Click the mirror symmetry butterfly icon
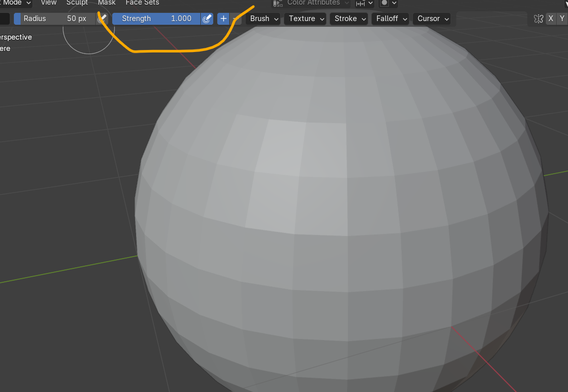This screenshot has height=392, width=568. (x=539, y=19)
